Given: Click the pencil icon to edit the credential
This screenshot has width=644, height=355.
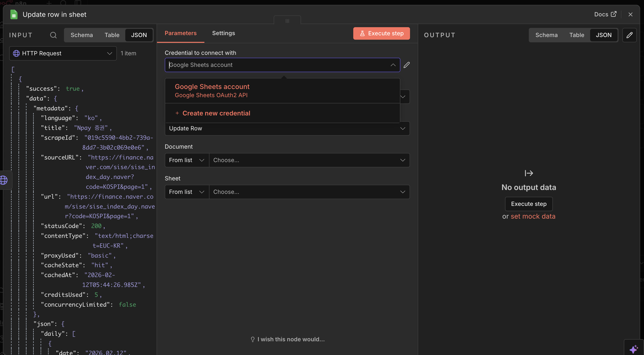Looking at the screenshot, I should (x=406, y=65).
